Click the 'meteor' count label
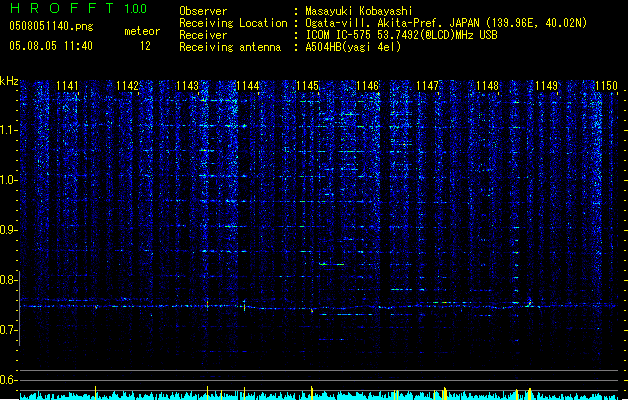Viewport: 629px width, 400px height. tap(142, 31)
